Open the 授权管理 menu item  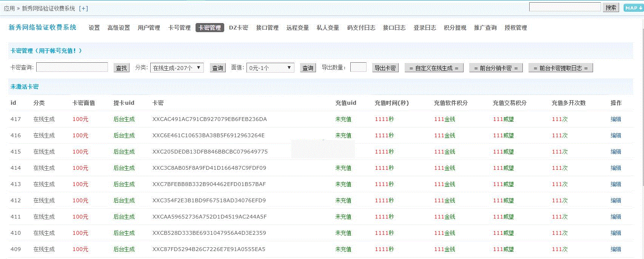(516, 28)
